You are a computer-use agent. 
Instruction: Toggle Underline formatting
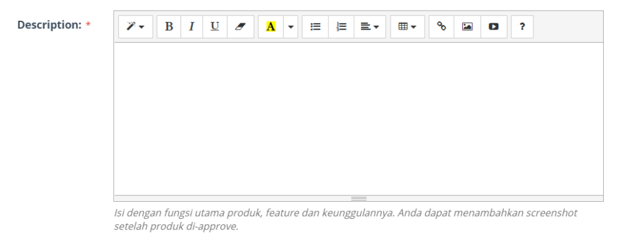point(215,26)
